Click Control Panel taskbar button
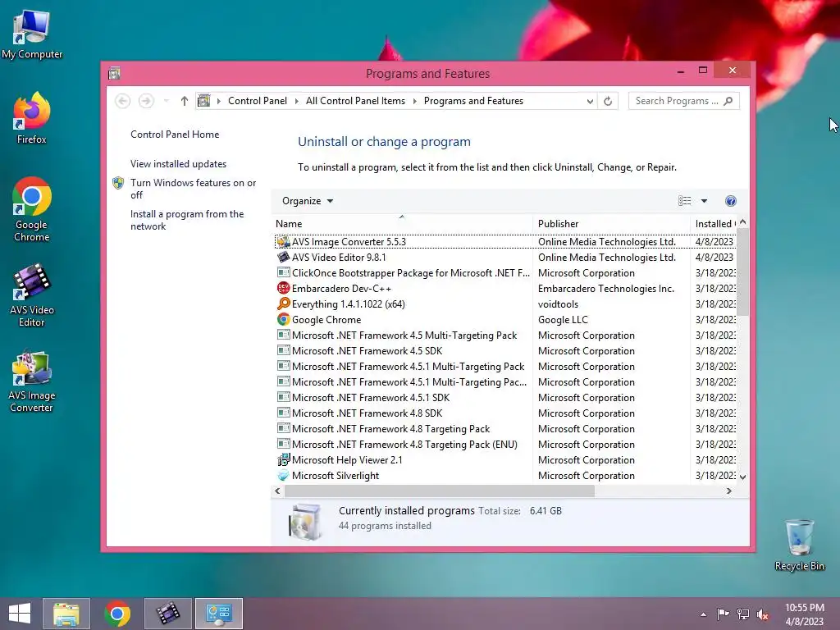 point(219,614)
